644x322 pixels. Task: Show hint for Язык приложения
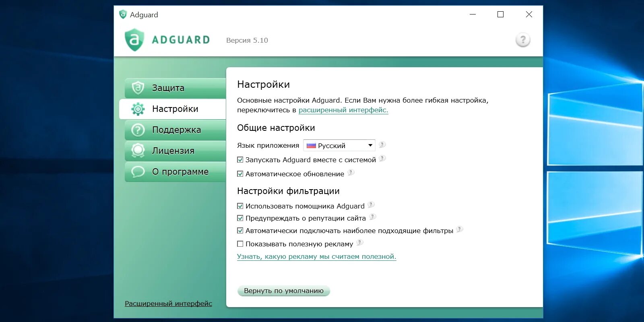[382, 144]
